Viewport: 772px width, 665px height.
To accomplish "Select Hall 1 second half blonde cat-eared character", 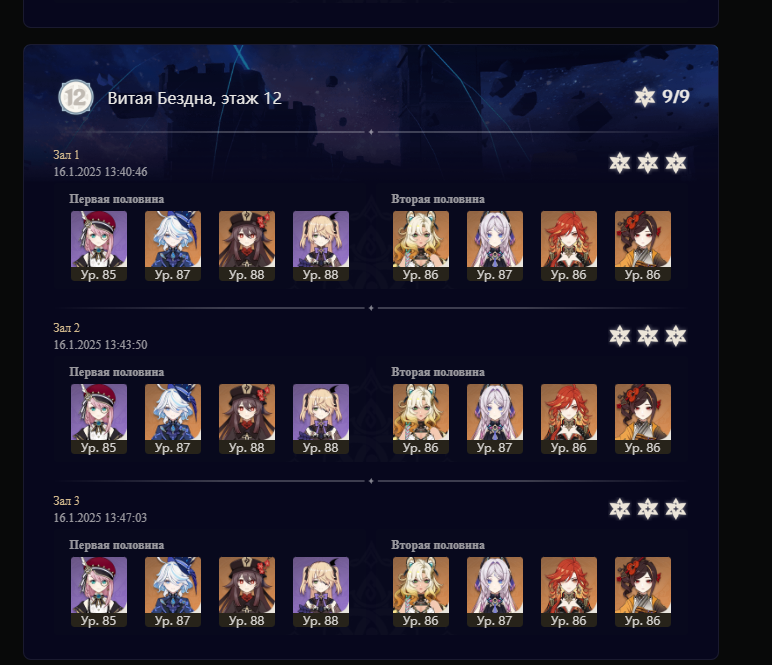I will coord(421,246).
